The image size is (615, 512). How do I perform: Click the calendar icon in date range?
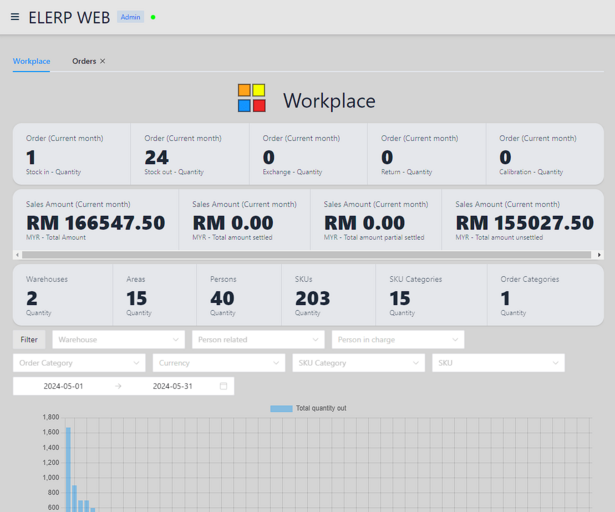pyautogui.click(x=223, y=386)
